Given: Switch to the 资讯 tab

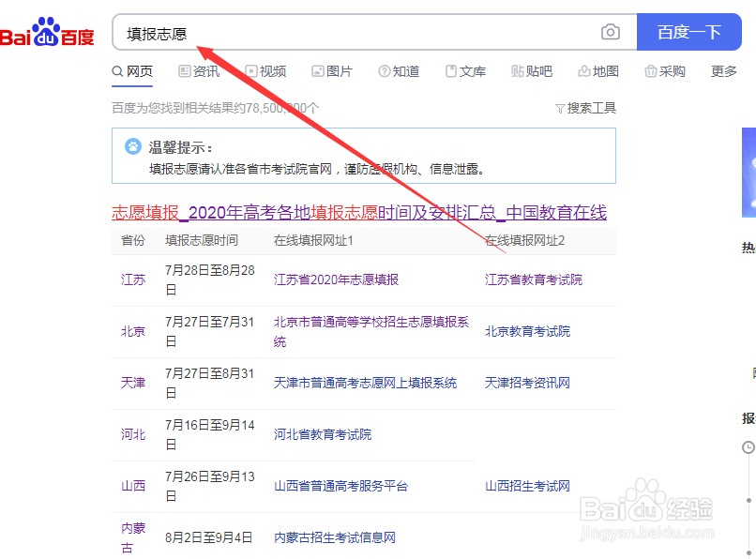Looking at the screenshot, I should coord(199,71).
